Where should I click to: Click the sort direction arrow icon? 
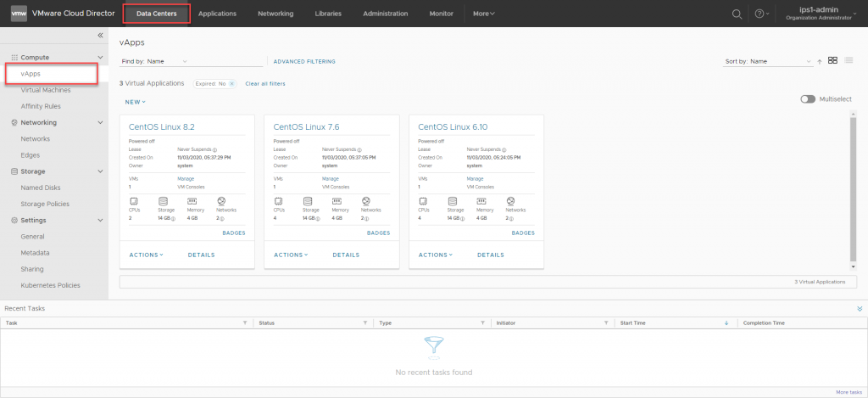pyautogui.click(x=820, y=61)
